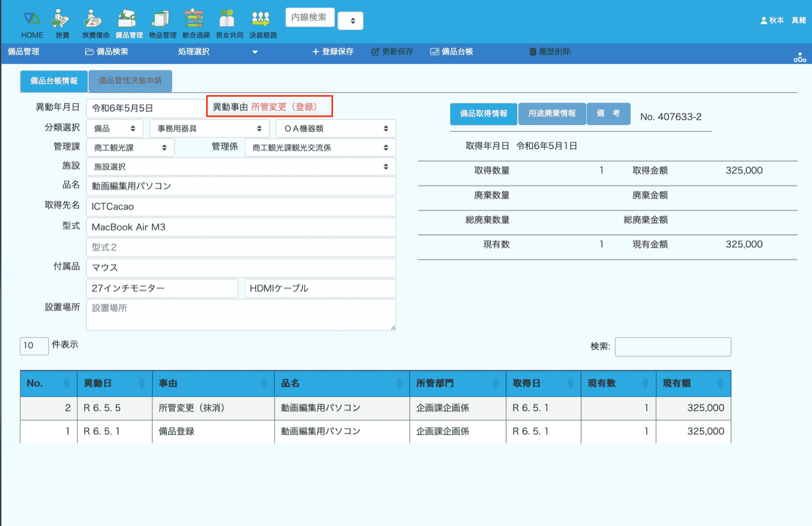Screen dimensions: 812x526
Task: Open the ＯＡ機器類 category dropdown
Action: [336, 128]
